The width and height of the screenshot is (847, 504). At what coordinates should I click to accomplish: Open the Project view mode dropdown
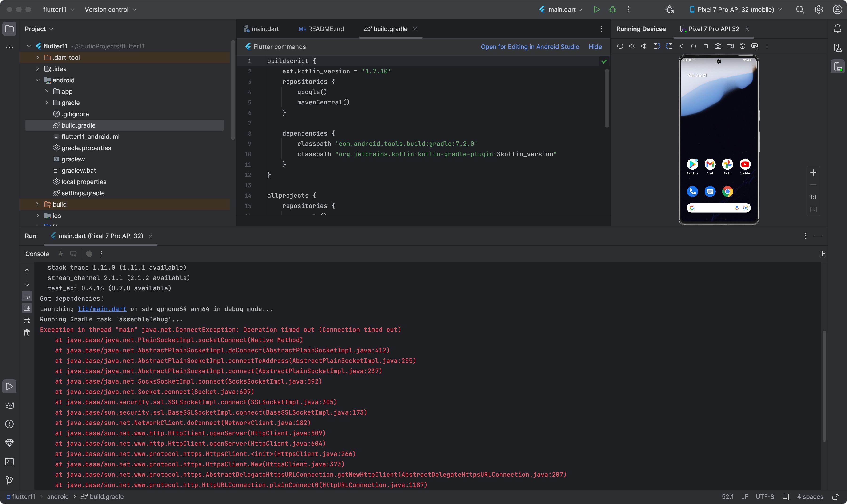(x=39, y=29)
